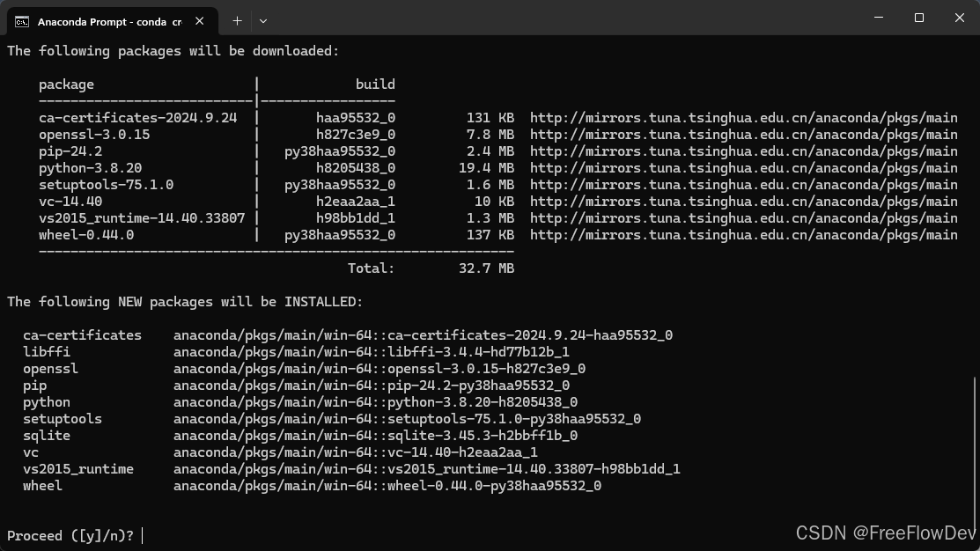Click the h2eaa2aa_1 build string
The width and height of the screenshot is (980, 551).
click(356, 202)
